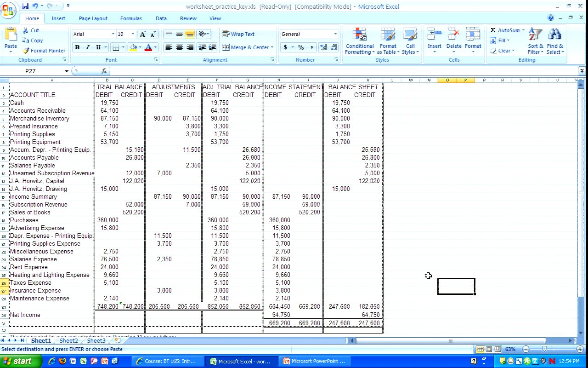Switch to the Formulas ribbon tab

(131, 18)
